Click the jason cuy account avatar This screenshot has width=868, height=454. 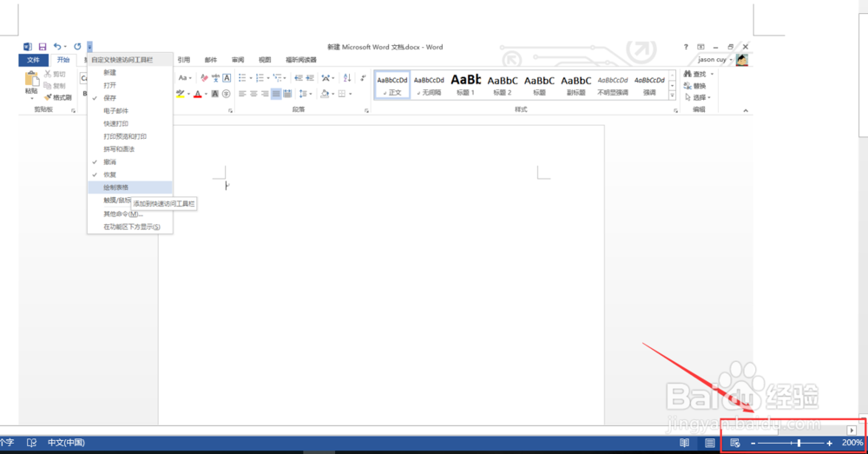point(742,59)
